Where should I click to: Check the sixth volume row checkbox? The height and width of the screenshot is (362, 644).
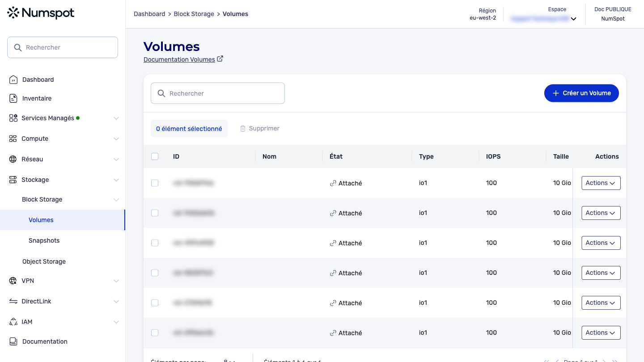[155, 333]
